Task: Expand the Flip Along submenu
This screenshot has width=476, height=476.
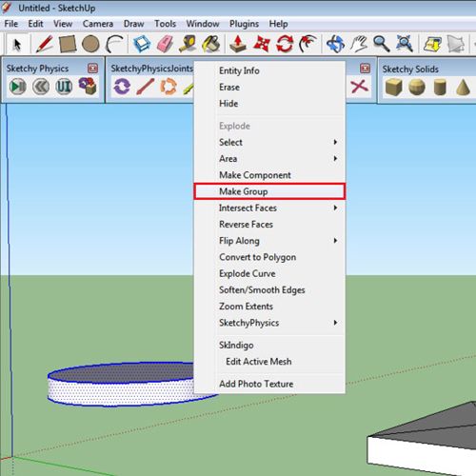Action: coord(269,241)
